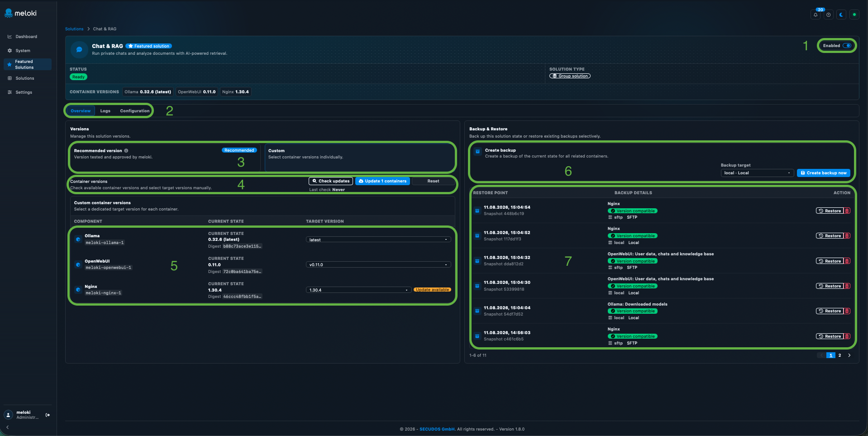
Task: Click Create backup now button
Action: [824, 173]
